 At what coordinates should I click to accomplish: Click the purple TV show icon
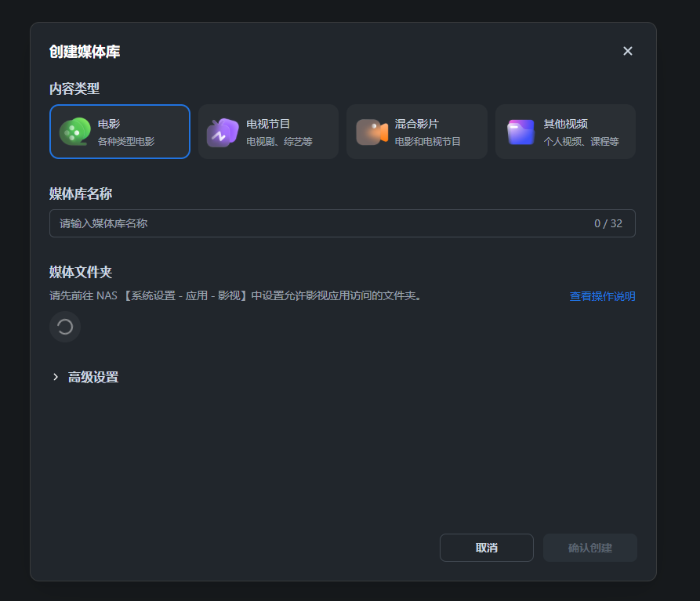(x=223, y=132)
